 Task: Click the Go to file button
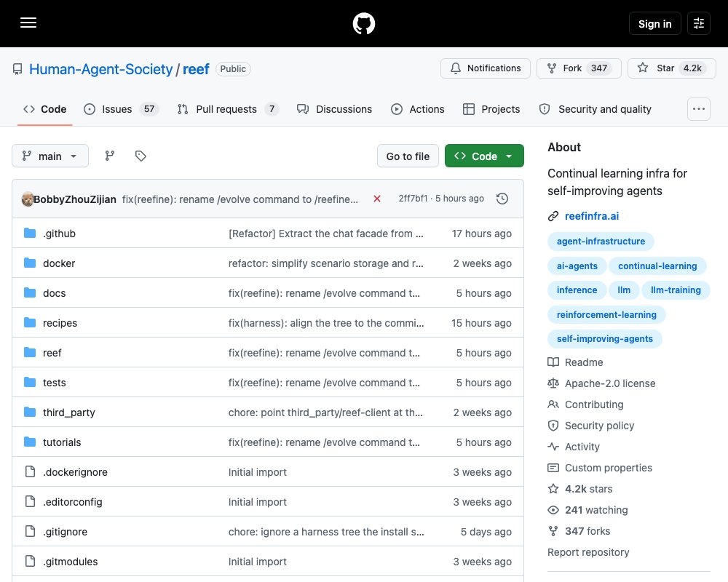pos(408,156)
